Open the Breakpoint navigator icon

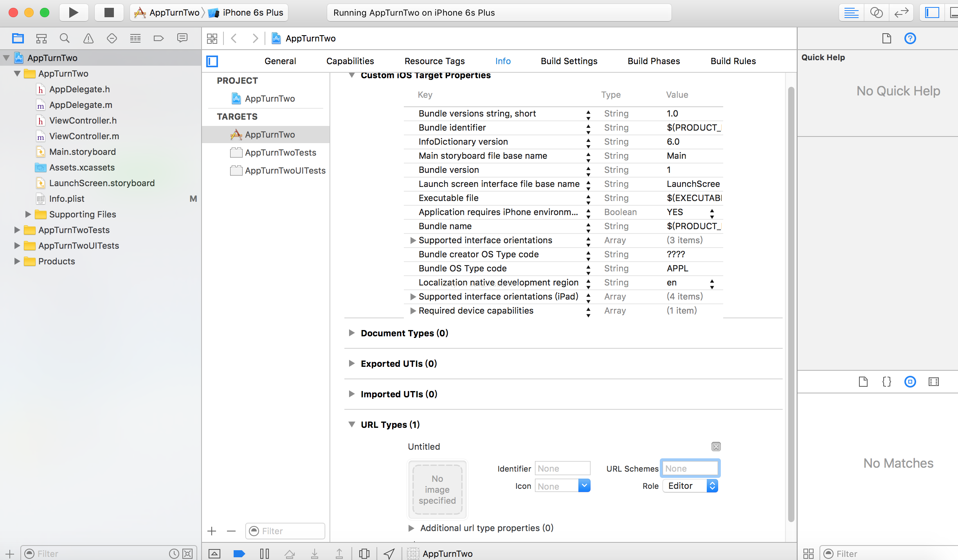[x=158, y=38]
